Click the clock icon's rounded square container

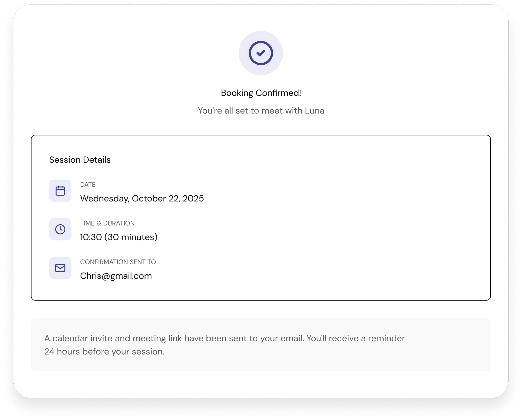tap(60, 229)
